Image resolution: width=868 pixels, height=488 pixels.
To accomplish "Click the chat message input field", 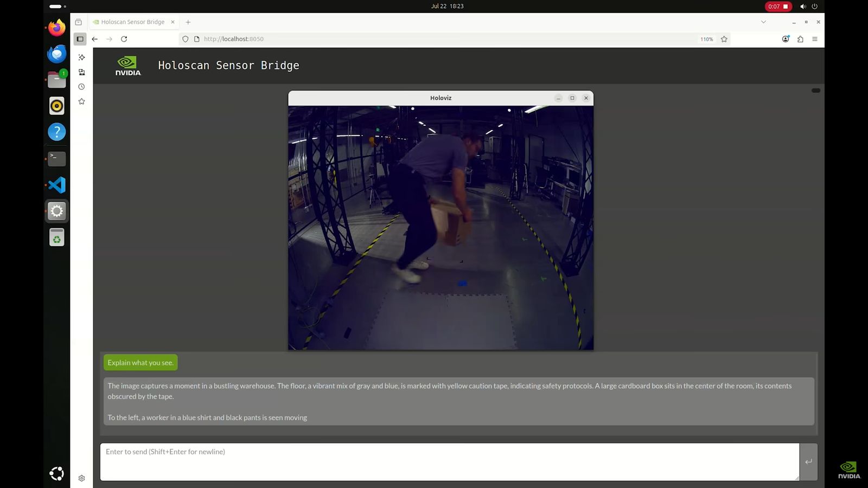I will (x=449, y=461).
